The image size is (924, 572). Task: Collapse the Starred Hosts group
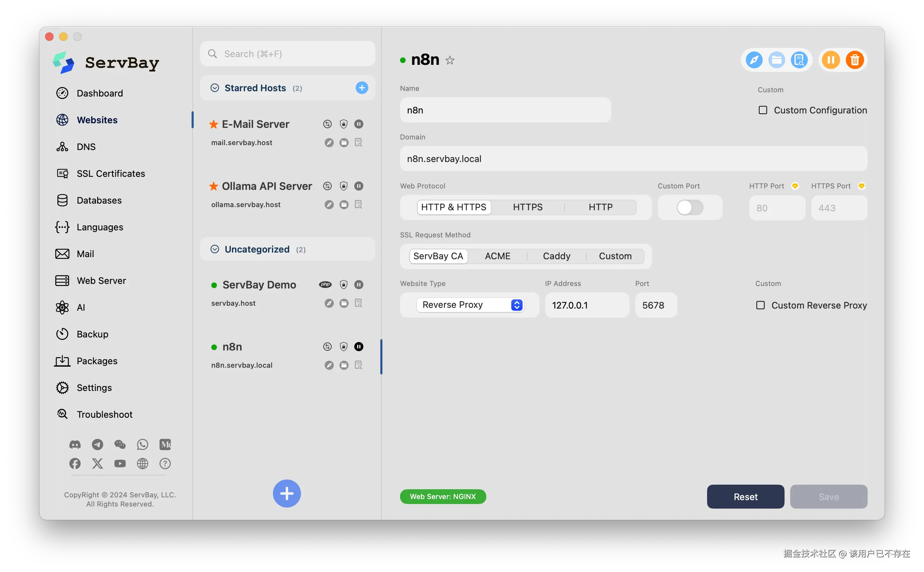[x=215, y=88]
